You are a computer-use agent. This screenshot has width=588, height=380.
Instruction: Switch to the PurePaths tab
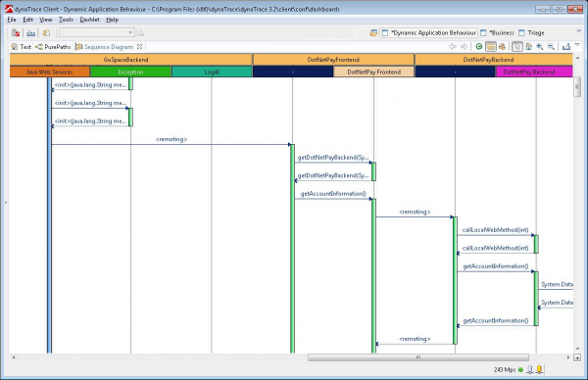53,47
